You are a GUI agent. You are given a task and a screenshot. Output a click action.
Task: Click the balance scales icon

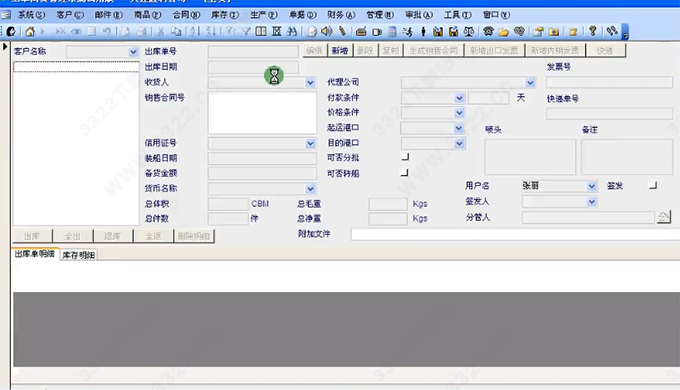pos(469,31)
